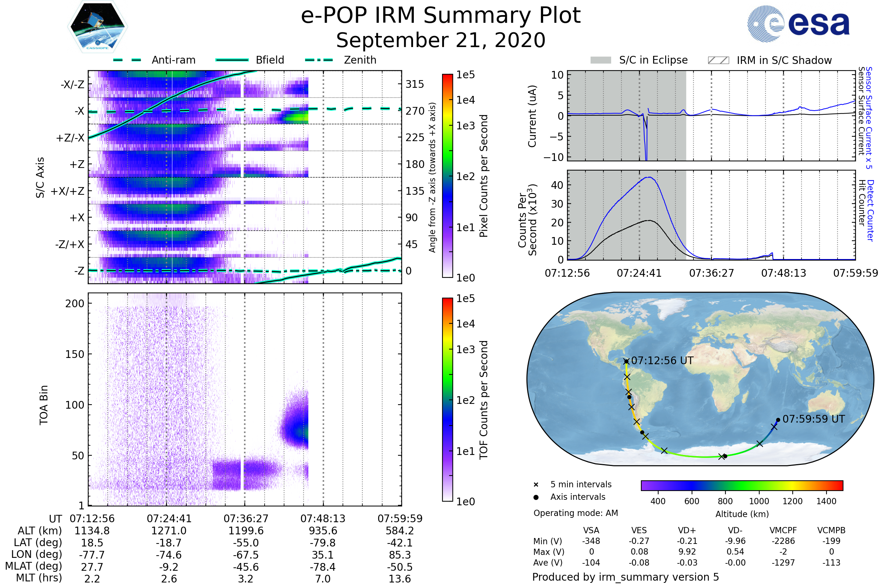Viewport: 882px width, 588px height.
Task: Click the Produced by irm_summary version text
Action: click(625, 577)
